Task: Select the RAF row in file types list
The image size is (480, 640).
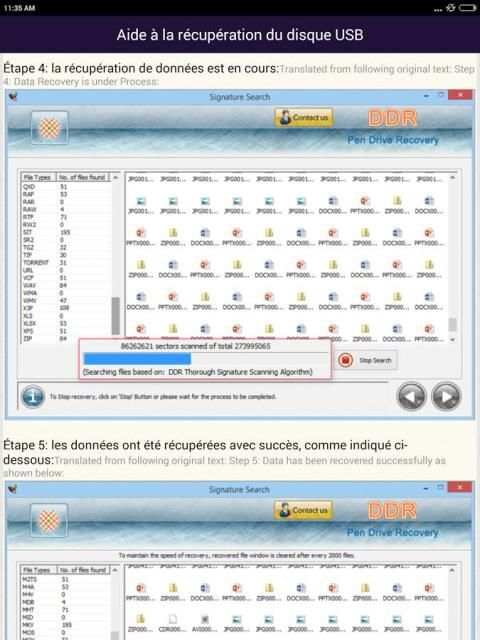Action: (66, 194)
